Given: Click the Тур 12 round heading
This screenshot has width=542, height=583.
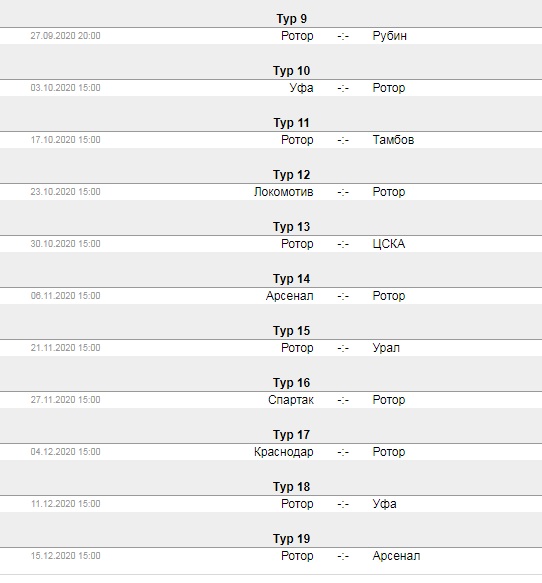Looking at the screenshot, I should pyautogui.click(x=291, y=175).
